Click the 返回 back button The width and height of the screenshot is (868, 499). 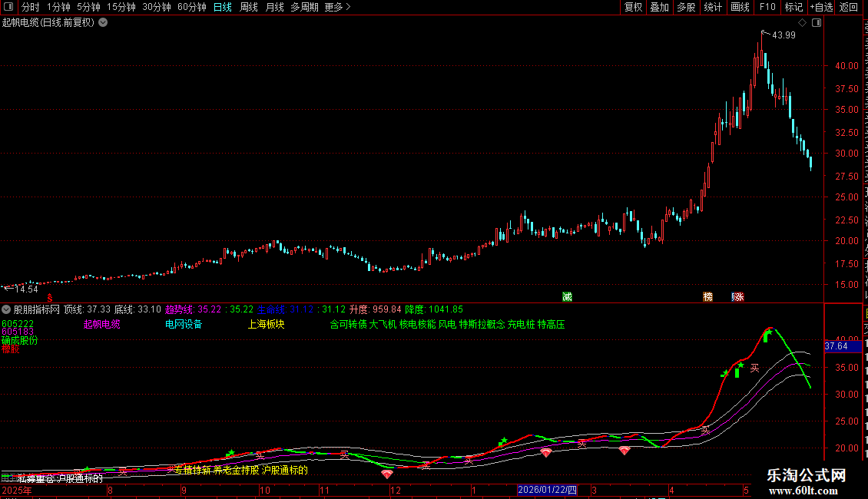point(849,7)
